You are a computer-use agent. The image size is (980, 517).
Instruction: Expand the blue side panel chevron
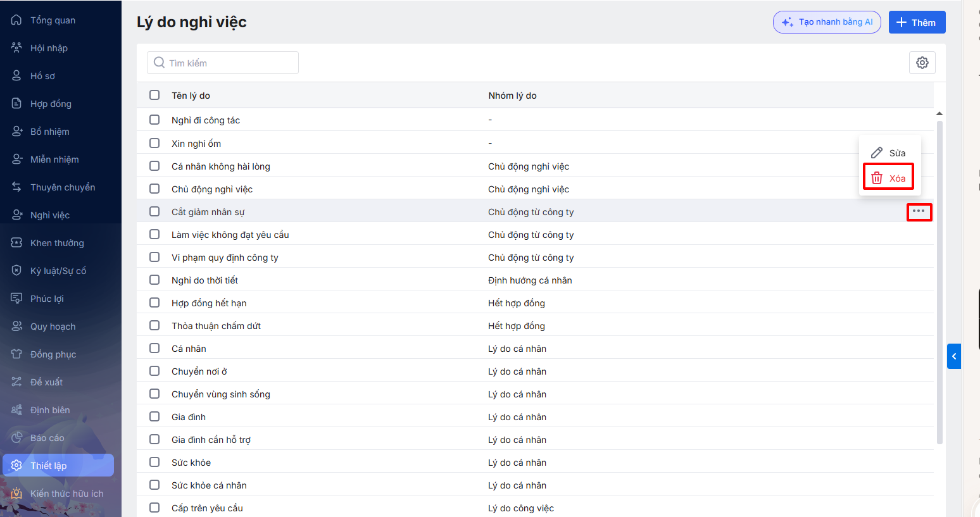(x=954, y=356)
